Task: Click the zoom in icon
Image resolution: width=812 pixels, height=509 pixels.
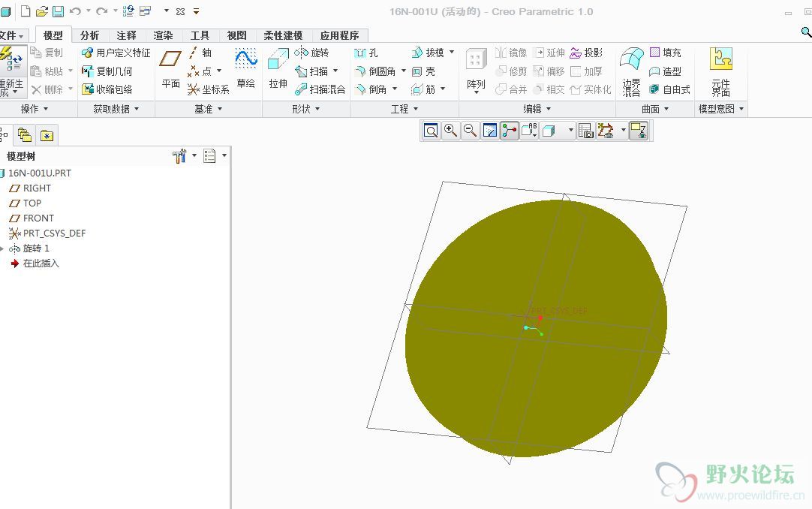Action: (450, 131)
